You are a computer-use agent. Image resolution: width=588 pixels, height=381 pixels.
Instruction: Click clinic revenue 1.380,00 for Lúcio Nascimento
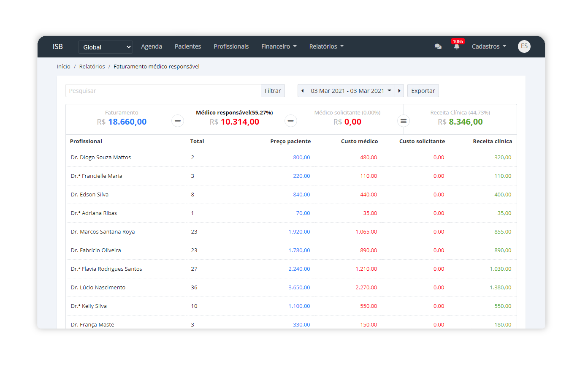pyautogui.click(x=501, y=287)
